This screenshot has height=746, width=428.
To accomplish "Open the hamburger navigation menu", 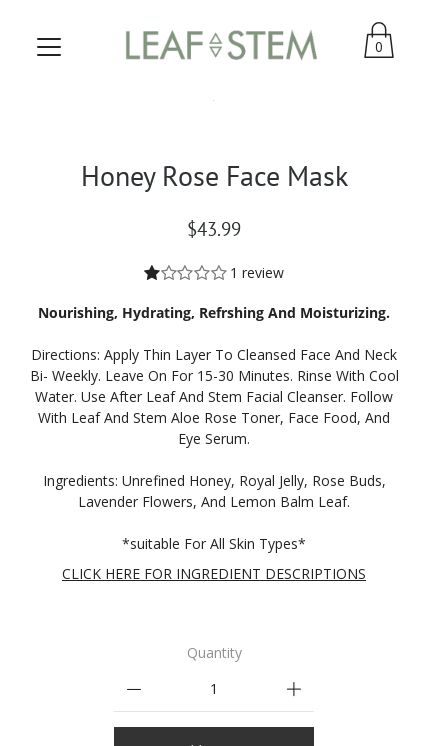I will (x=49, y=47).
